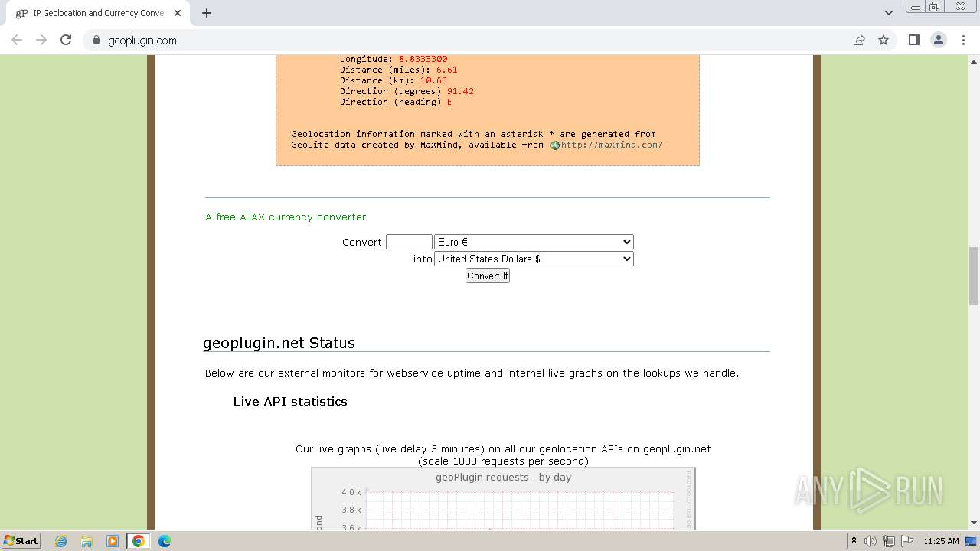Click the padlock site info icon
Image resolution: width=980 pixels, height=551 pixels.
click(x=96, y=41)
